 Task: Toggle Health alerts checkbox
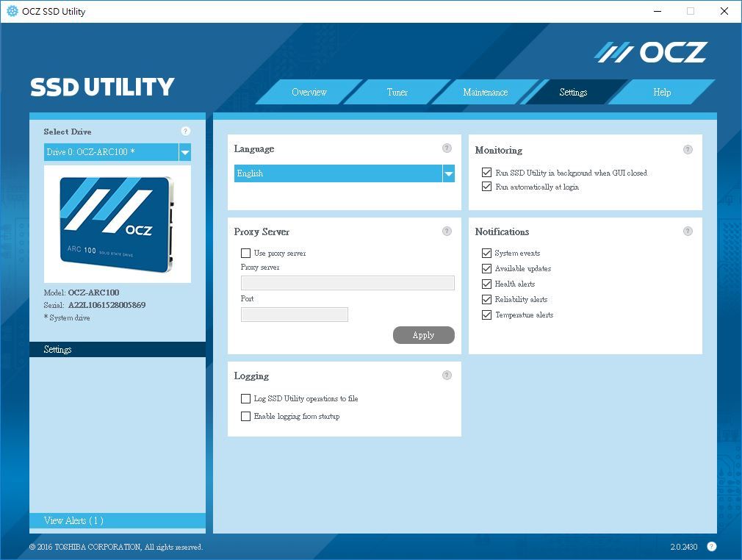point(486,284)
